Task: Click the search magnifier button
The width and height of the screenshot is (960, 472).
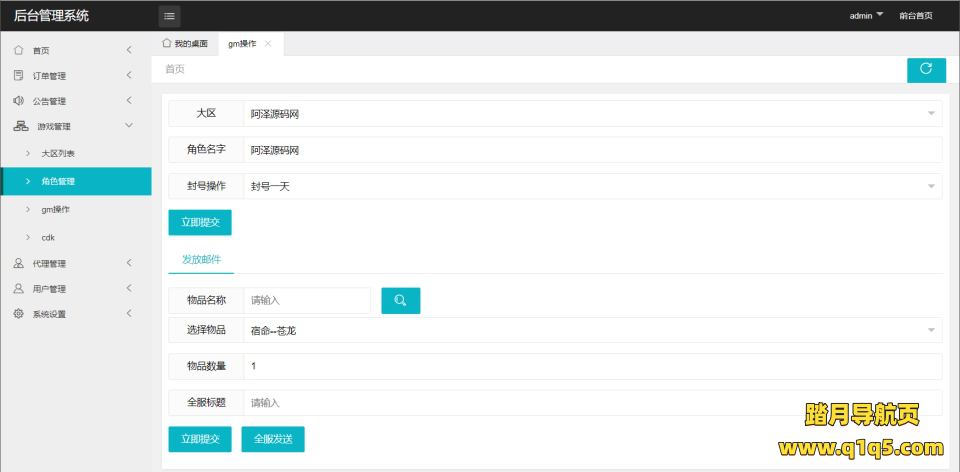Action: 400,301
